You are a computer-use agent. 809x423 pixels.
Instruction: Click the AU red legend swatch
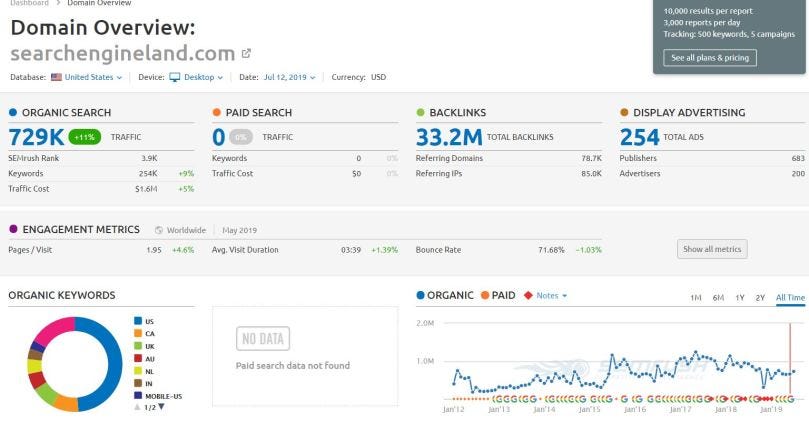[x=138, y=359]
